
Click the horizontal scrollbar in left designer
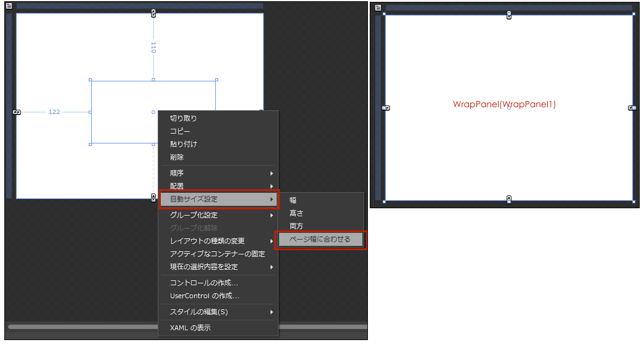point(83,327)
